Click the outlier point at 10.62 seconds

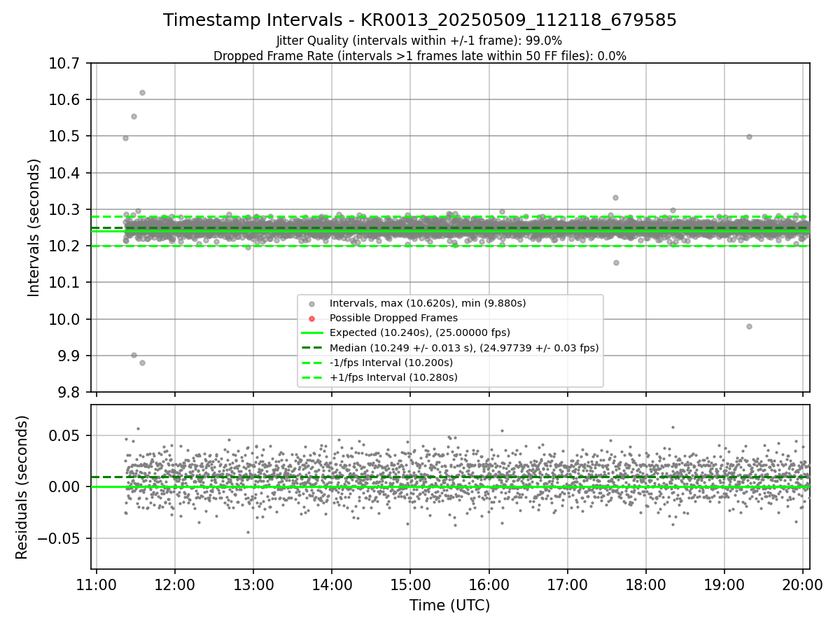pos(142,92)
